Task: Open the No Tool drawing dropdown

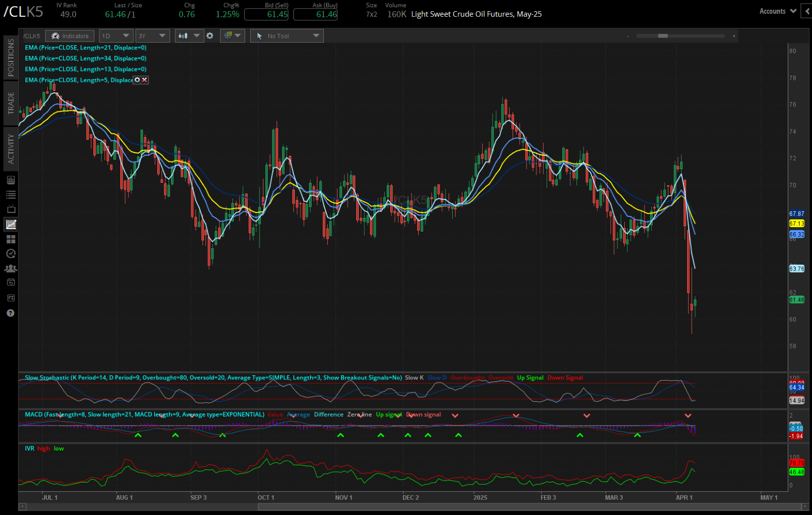Action: 286,36
